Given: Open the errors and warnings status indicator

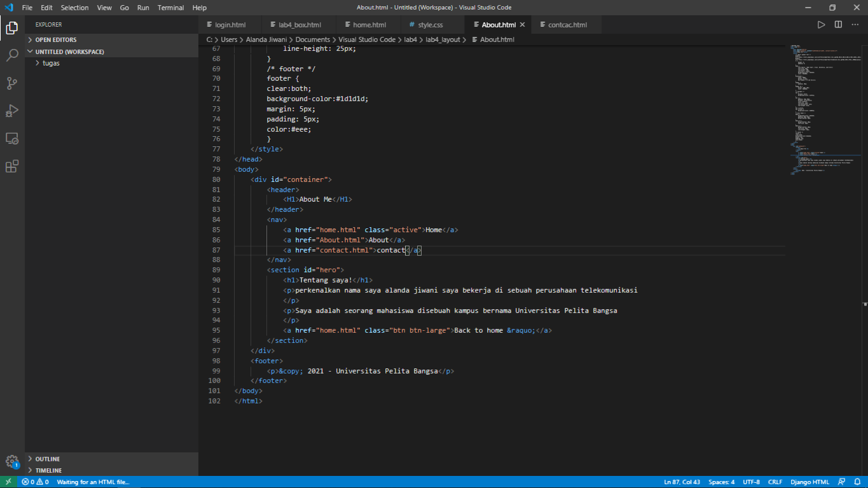Looking at the screenshot, I should [x=35, y=482].
